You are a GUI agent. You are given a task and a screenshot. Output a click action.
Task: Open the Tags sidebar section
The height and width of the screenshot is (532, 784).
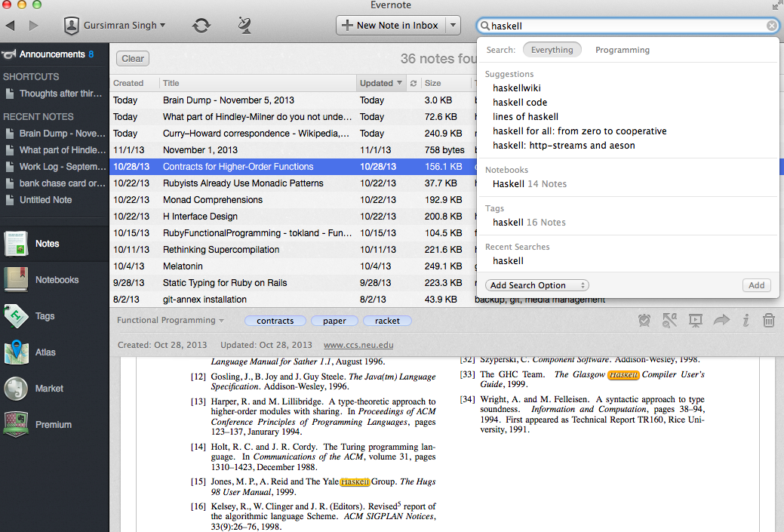[x=54, y=316]
